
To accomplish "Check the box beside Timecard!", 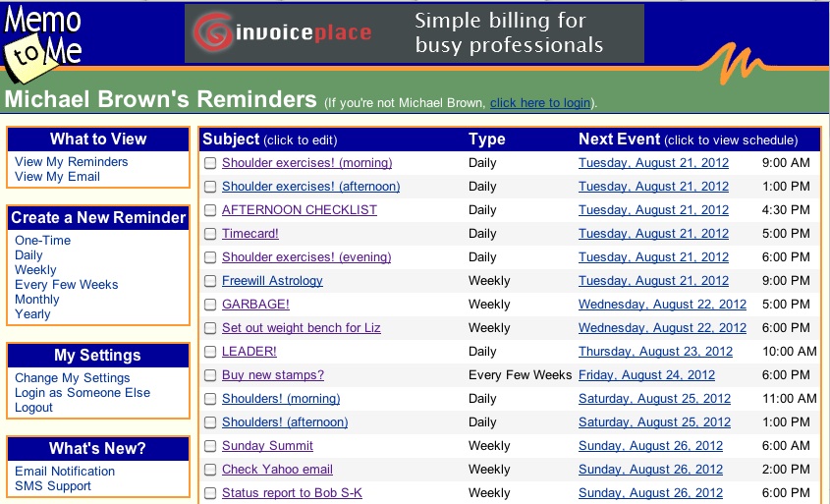I will click(210, 234).
